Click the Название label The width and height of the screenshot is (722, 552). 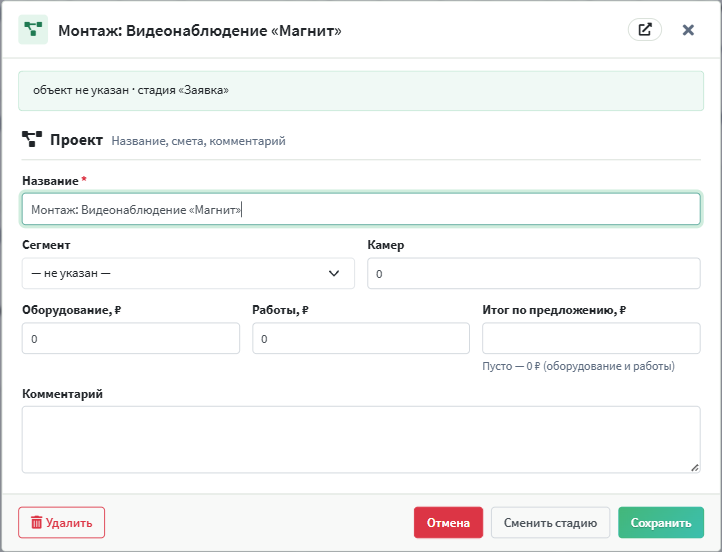pyautogui.click(x=50, y=181)
